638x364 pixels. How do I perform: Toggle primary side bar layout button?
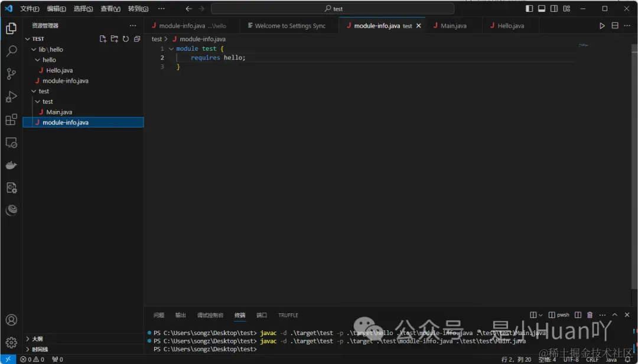click(x=529, y=8)
